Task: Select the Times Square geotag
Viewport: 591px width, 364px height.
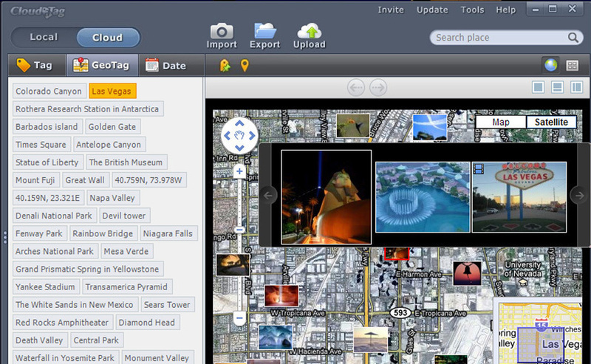Action: tap(41, 144)
